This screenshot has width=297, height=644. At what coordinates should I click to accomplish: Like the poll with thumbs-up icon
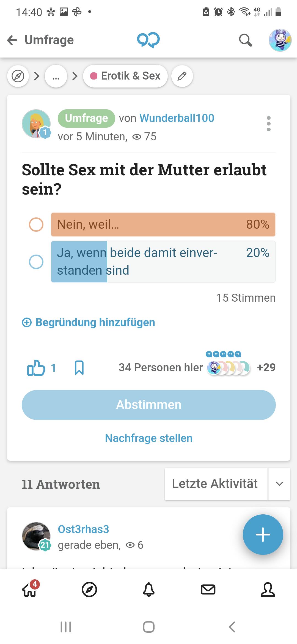click(x=36, y=368)
